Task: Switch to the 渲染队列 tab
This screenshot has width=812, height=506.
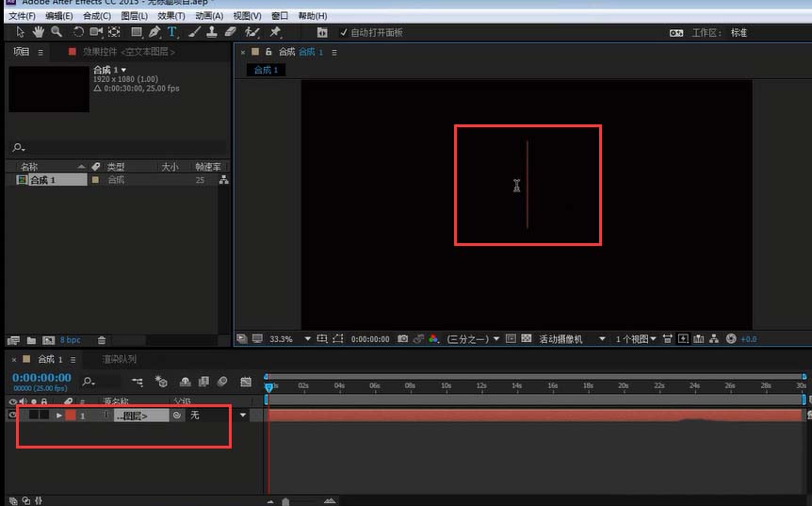Action: tap(119, 359)
